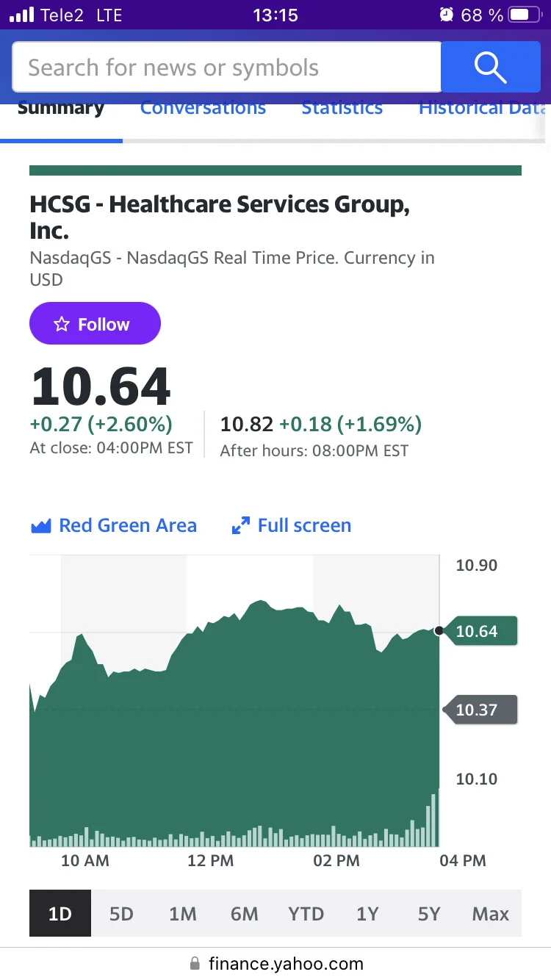Viewport: 551px width, 980px height.
Task: Tap the star icon in Follow button
Action: tap(62, 324)
